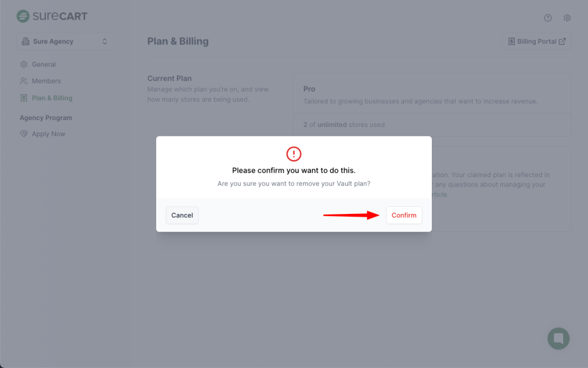588x368 pixels.
Task: Open the help question mark icon
Action: click(548, 18)
